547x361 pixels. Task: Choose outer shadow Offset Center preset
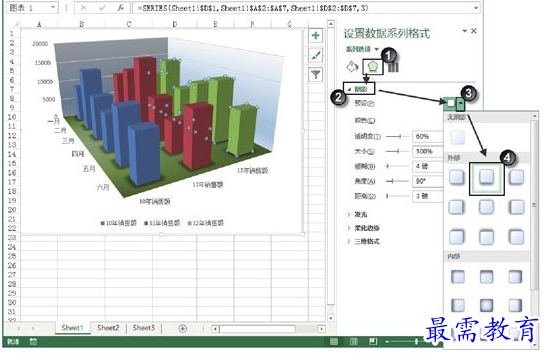coord(486,207)
